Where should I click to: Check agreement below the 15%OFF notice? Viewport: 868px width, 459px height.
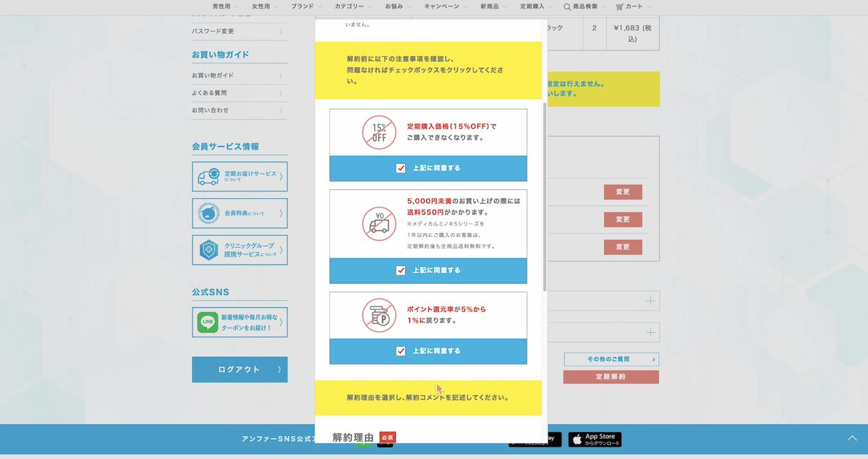coord(400,168)
